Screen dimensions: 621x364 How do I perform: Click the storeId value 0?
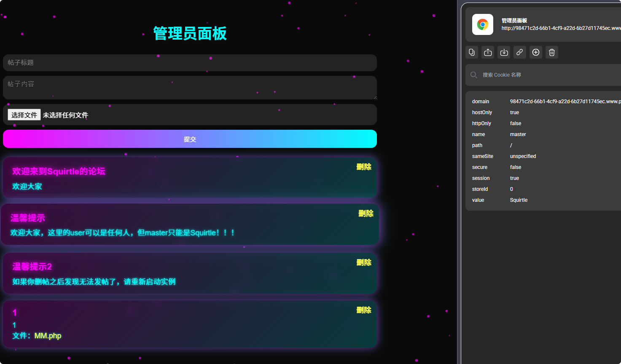[x=511, y=189]
